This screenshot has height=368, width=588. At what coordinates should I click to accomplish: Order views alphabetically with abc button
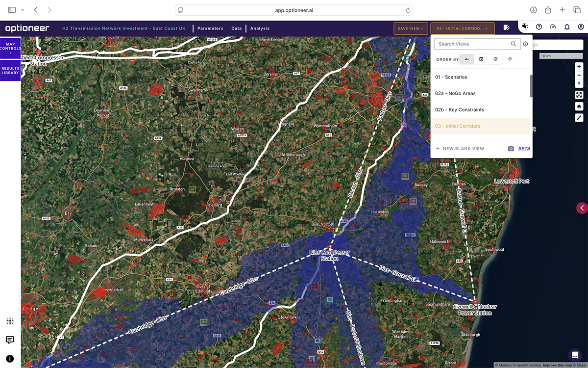pos(467,59)
